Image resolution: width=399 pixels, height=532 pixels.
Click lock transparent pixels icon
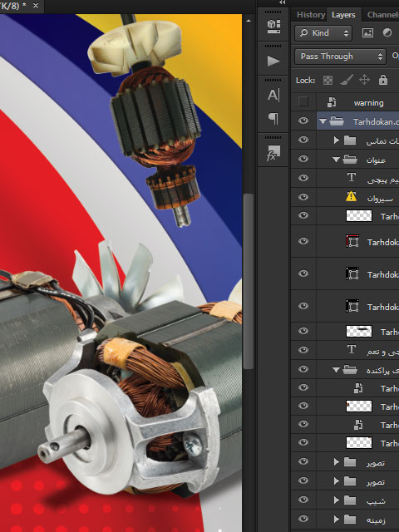[x=328, y=80]
